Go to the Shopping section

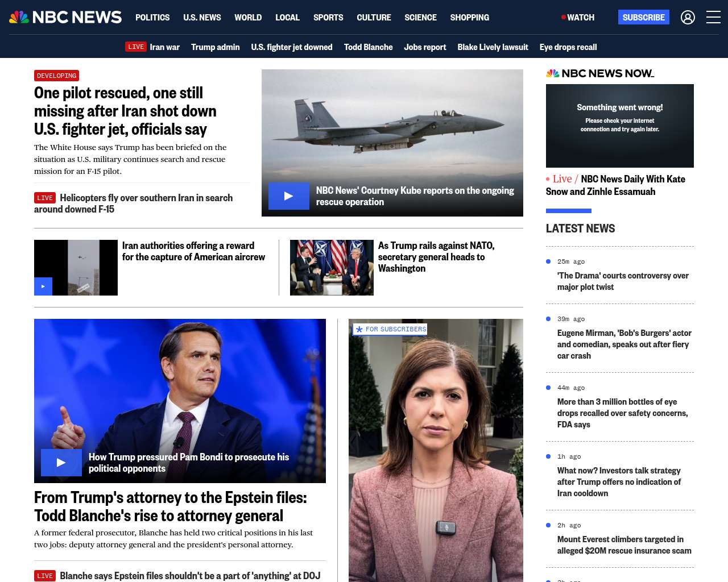click(x=469, y=18)
